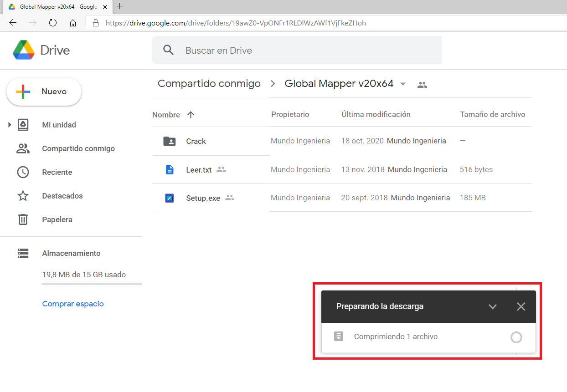This screenshot has height=392, width=567.
Task: Click the Reciente clock icon
Action: coord(23,172)
